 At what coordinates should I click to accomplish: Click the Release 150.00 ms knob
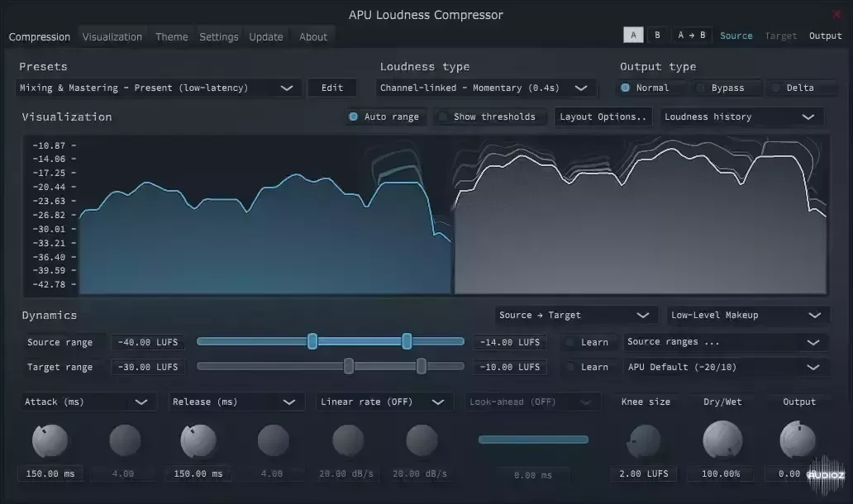click(x=198, y=441)
